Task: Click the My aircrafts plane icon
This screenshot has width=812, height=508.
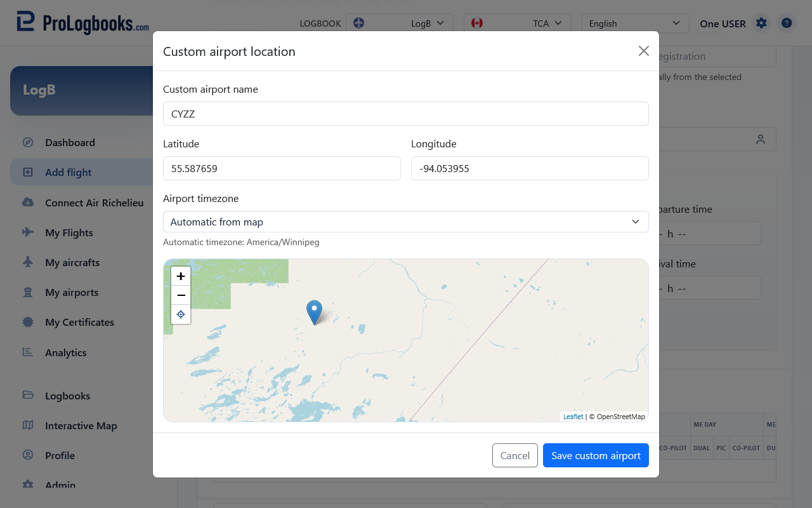Action: click(x=28, y=262)
